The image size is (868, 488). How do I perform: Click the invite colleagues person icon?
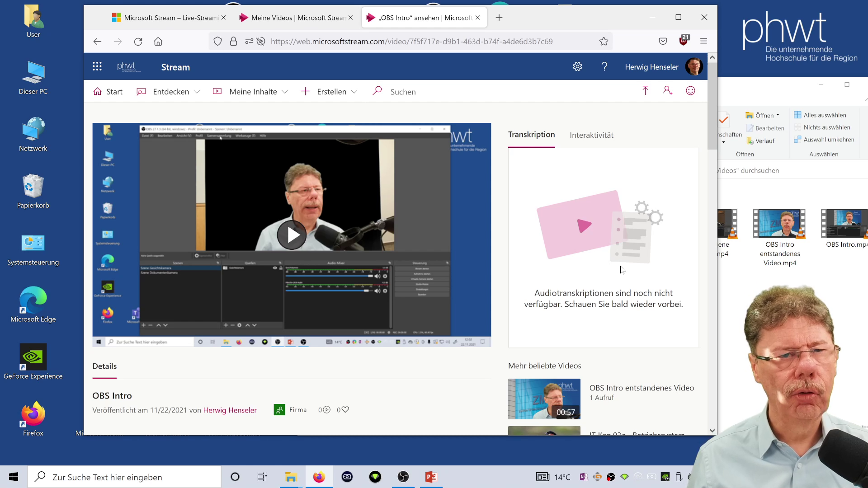click(x=668, y=91)
